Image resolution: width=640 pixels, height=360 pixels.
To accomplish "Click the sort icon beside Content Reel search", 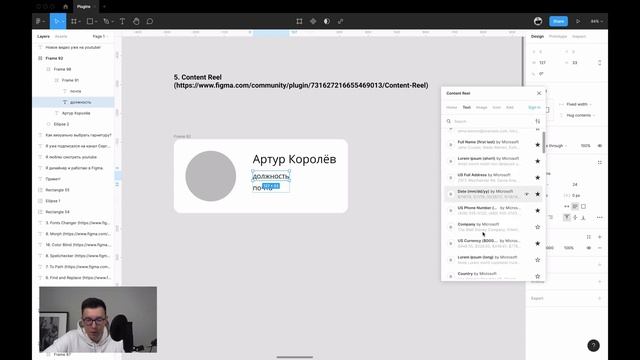I will [538, 121].
